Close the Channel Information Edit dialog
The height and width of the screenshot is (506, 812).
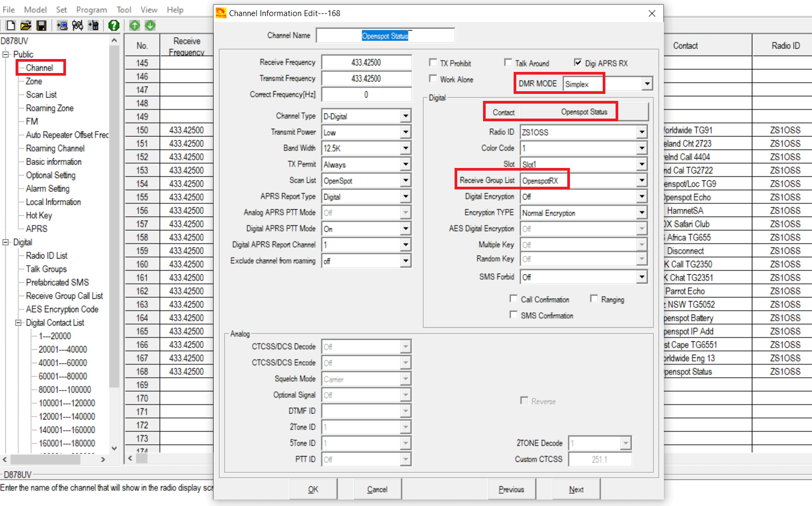(652, 13)
